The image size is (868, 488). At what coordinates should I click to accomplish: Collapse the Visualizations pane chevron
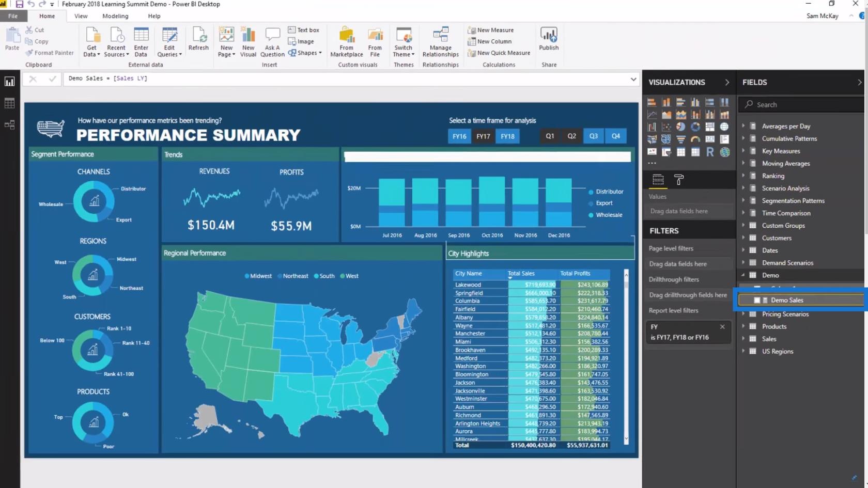point(727,82)
